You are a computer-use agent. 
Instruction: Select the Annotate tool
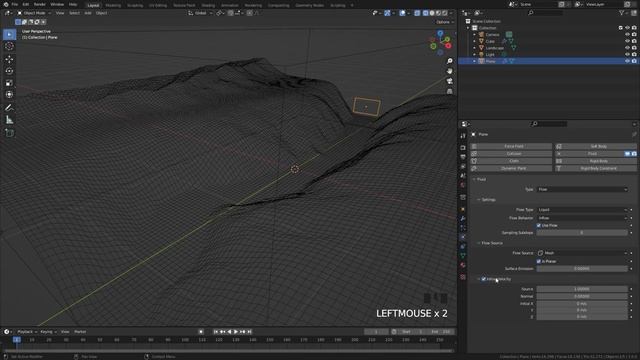pyautogui.click(x=9, y=108)
